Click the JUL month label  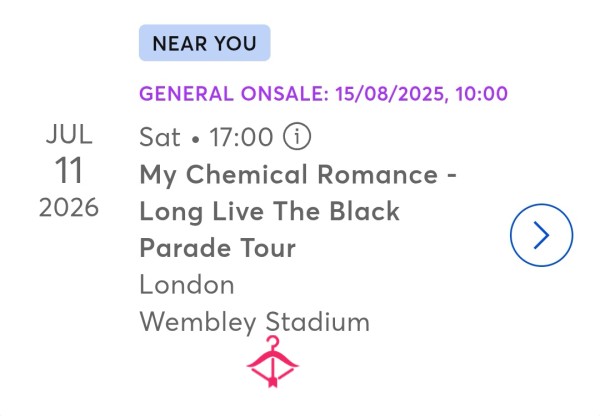(x=69, y=134)
